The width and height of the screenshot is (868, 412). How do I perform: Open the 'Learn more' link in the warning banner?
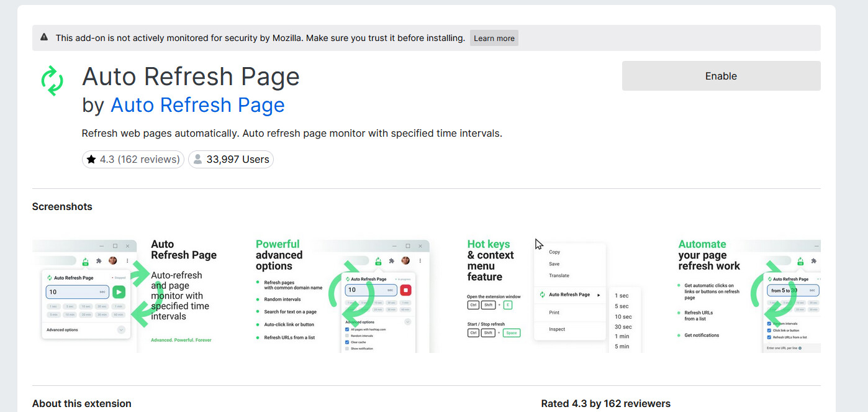[x=494, y=38]
